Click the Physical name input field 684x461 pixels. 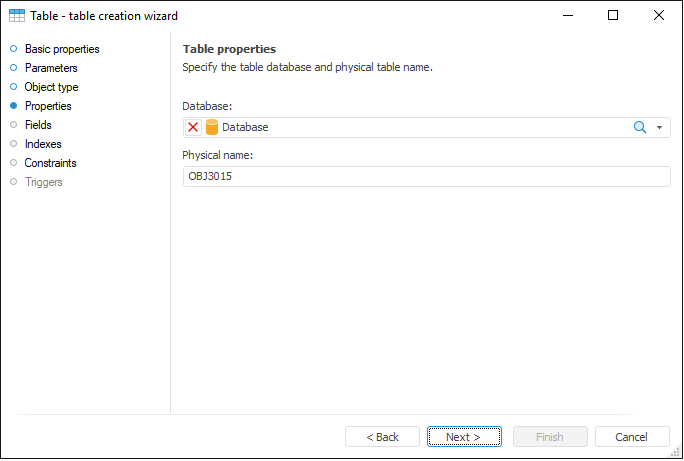[426, 177]
